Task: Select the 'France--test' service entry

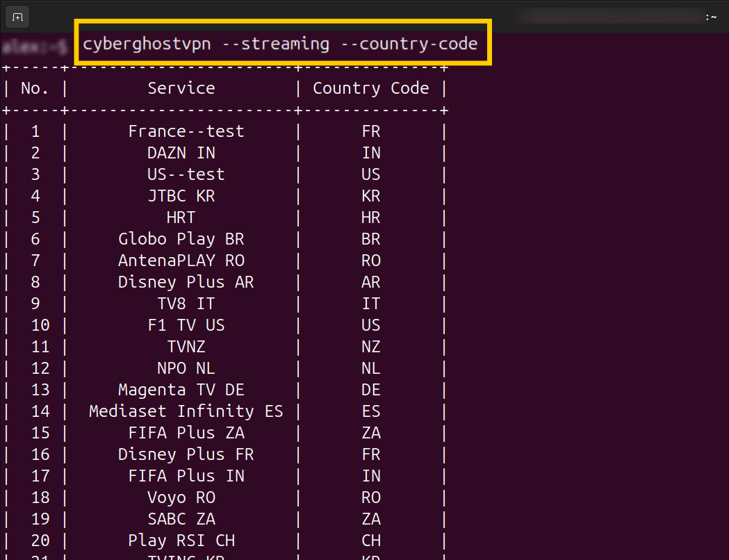Action: tap(186, 131)
